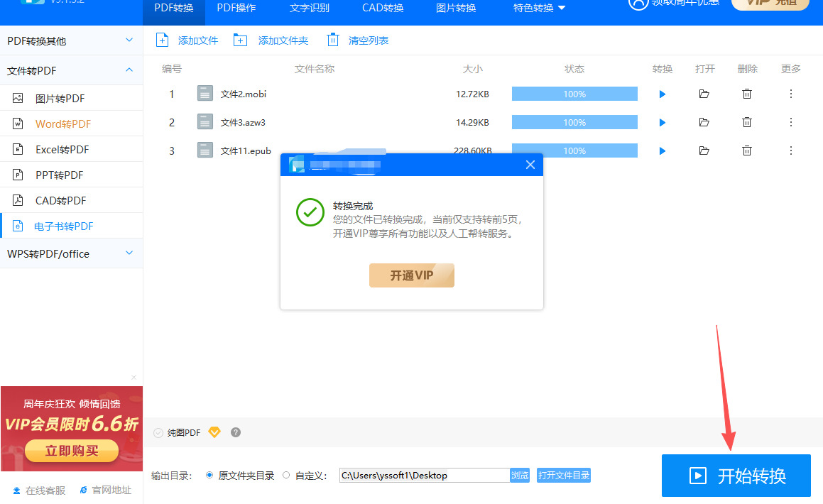Viewport: 823px width, 504px height.
Task: Click the help question mark next to 纯图PDF
Action: tap(236, 432)
